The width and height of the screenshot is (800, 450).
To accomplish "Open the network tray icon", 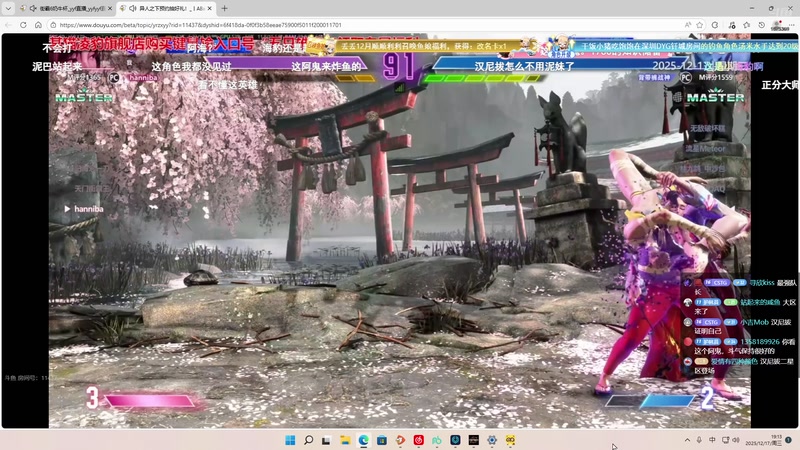I will 725,440.
